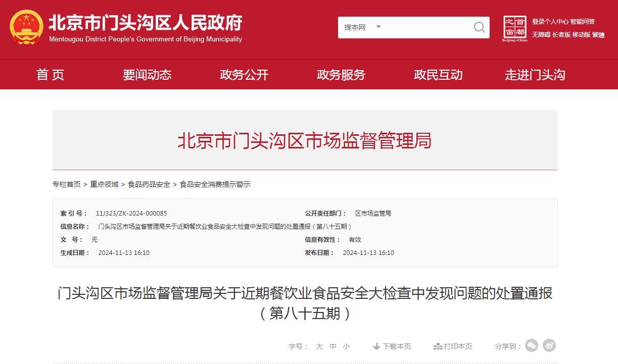Click the national emblem logo
Viewport: 618px width, 364px height.
tap(27, 27)
